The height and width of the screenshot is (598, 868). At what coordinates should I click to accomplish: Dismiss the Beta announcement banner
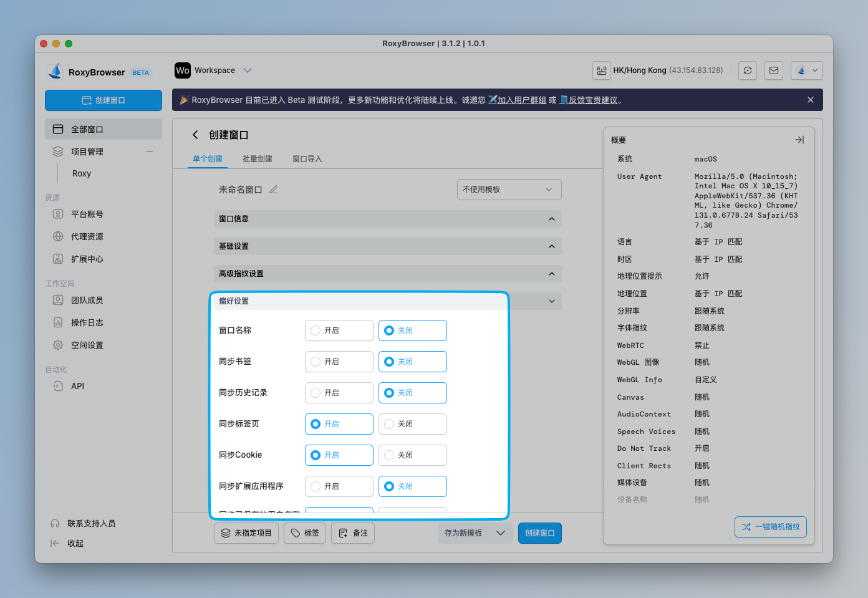pyautogui.click(x=811, y=100)
